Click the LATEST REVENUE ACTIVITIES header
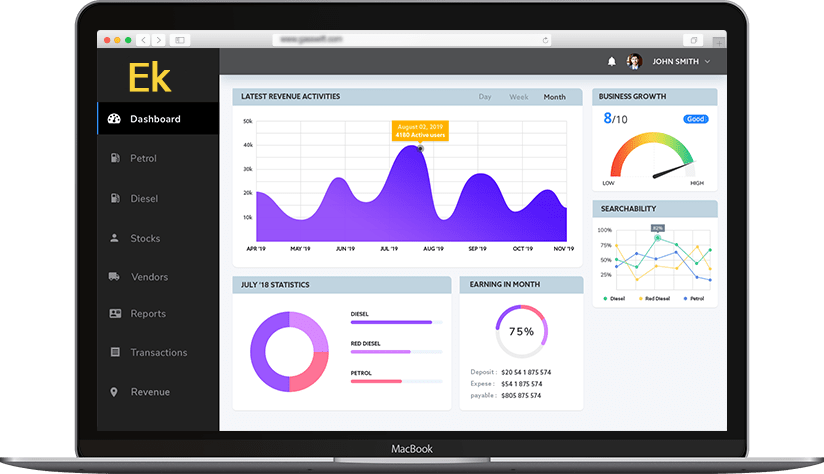This screenshot has height=474, width=824. 291,97
